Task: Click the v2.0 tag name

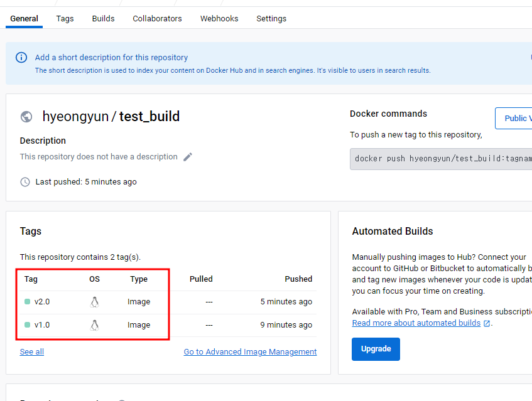Action: 42,302
